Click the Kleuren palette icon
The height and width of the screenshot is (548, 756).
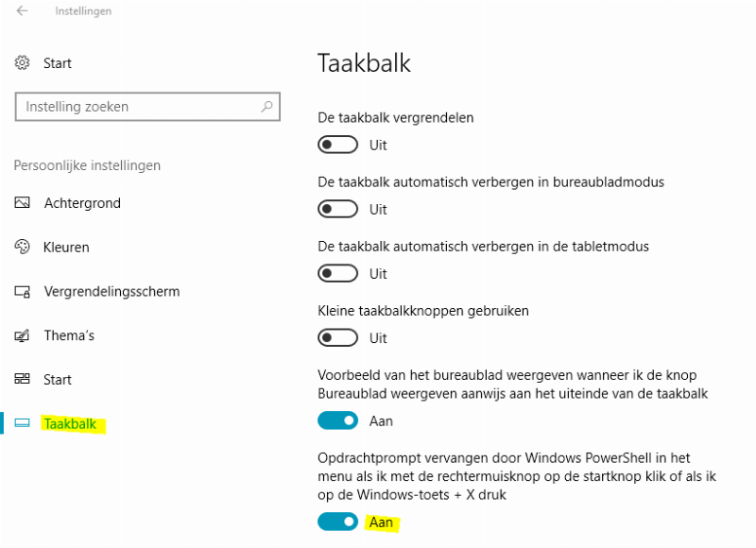tap(23, 248)
